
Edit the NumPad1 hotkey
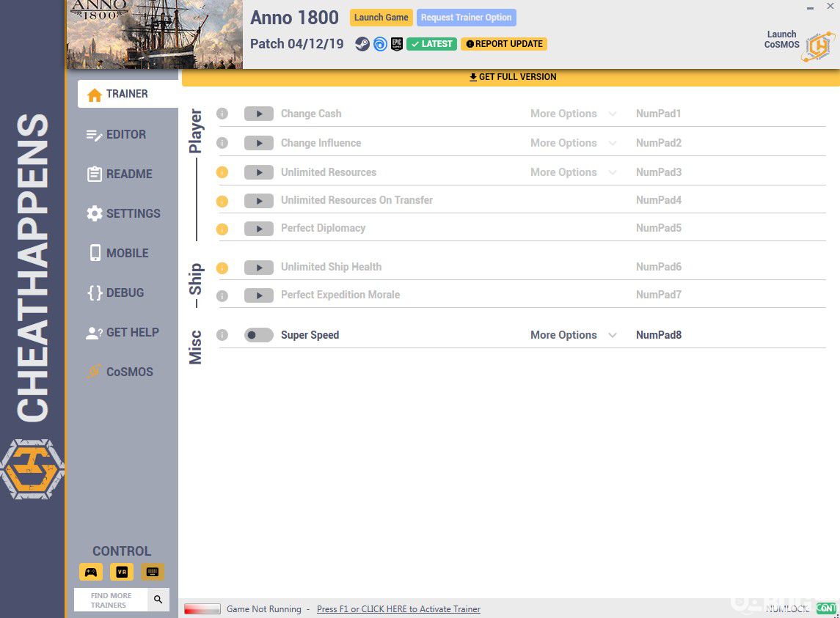[x=658, y=114]
